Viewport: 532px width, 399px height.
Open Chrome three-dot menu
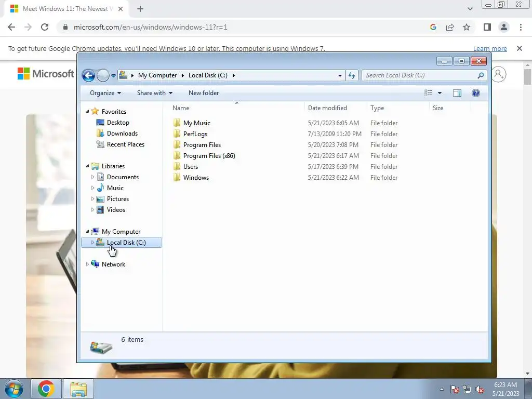(x=521, y=27)
